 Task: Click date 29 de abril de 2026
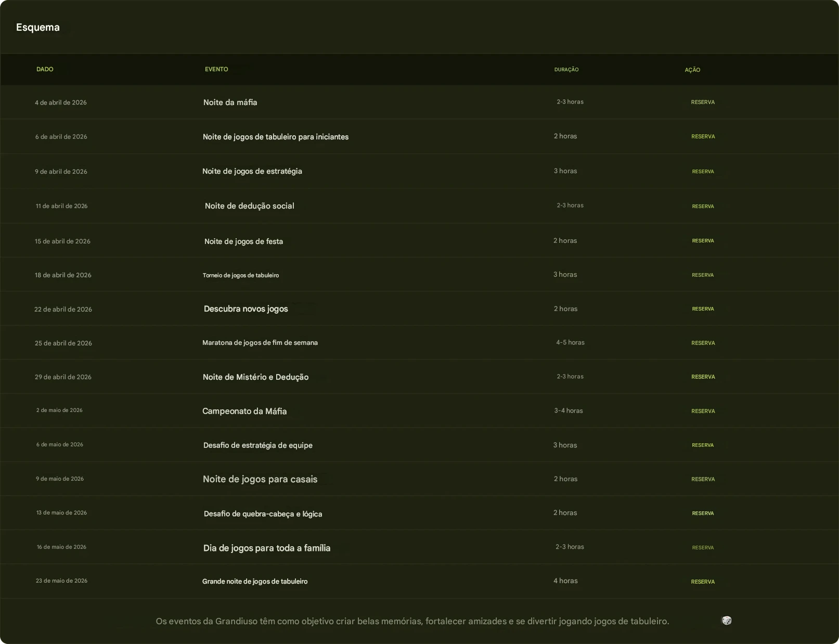(x=63, y=377)
